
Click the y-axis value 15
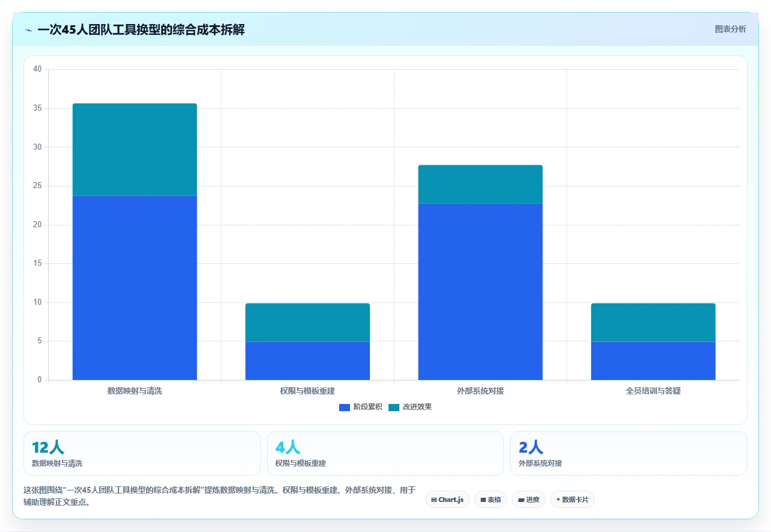37,263
